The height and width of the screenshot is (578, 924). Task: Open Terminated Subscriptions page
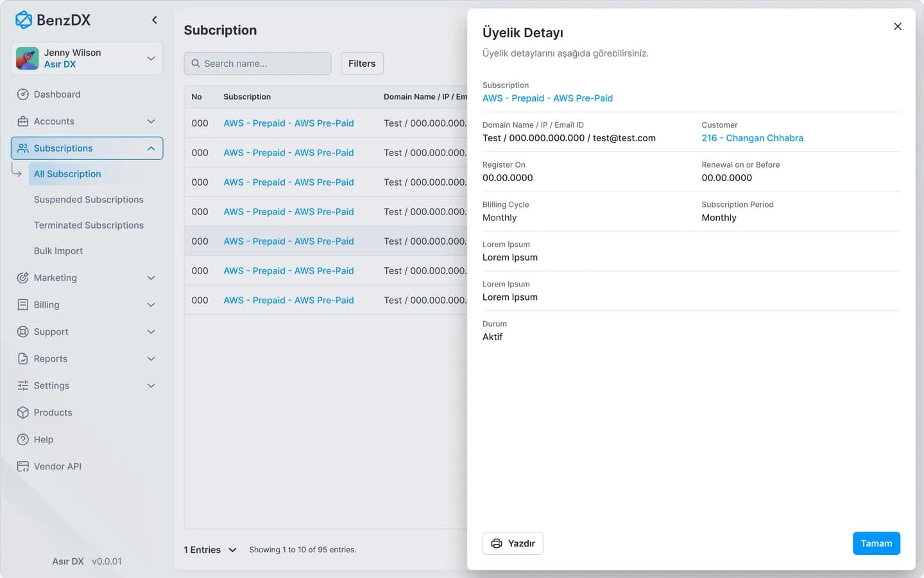[89, 225]
